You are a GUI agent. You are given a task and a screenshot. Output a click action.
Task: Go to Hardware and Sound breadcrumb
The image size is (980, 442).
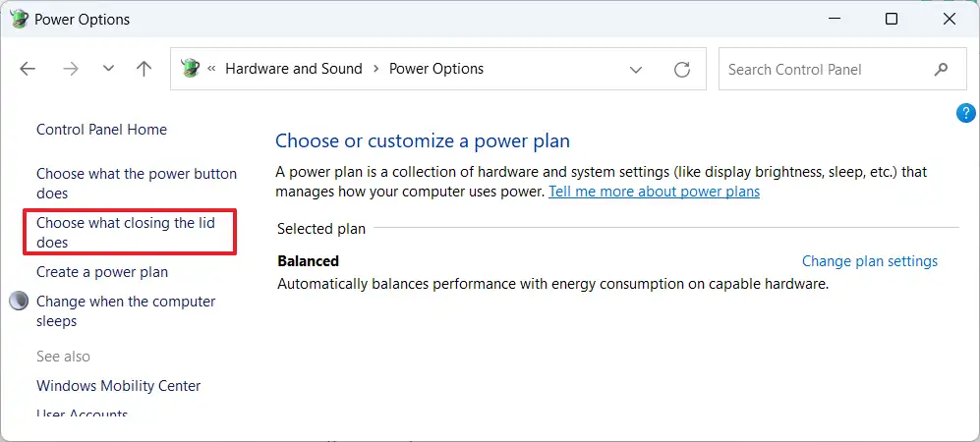point(293,69)
